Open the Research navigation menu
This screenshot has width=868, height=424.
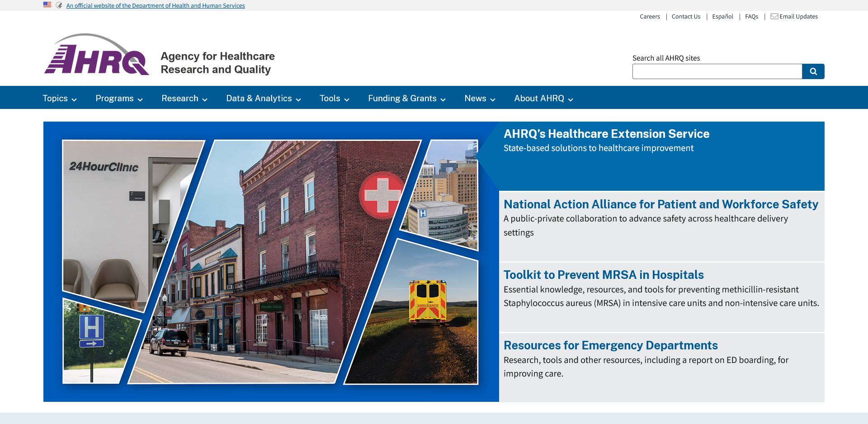[x=184, y=99]
